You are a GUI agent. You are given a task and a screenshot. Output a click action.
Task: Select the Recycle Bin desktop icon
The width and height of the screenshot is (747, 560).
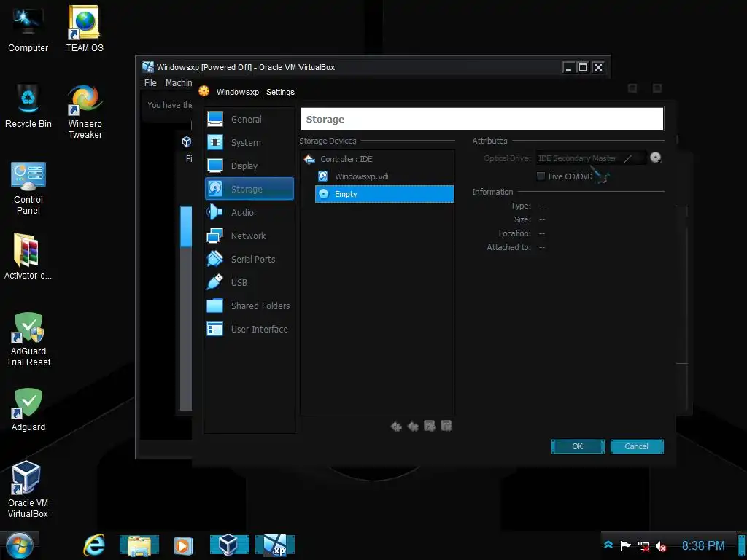(x=28, y=106)
